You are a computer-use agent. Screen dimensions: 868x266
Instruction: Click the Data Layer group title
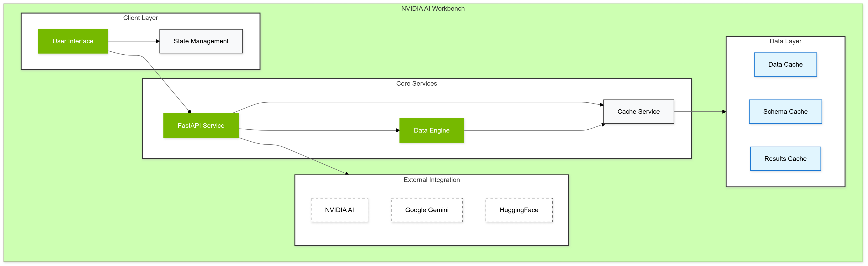[785, 41]
